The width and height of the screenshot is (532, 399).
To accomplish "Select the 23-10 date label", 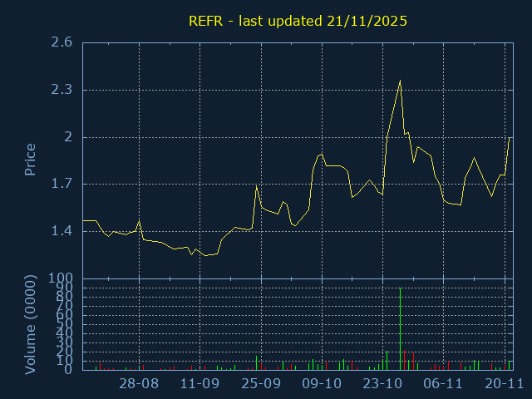I will pos(382,384).
